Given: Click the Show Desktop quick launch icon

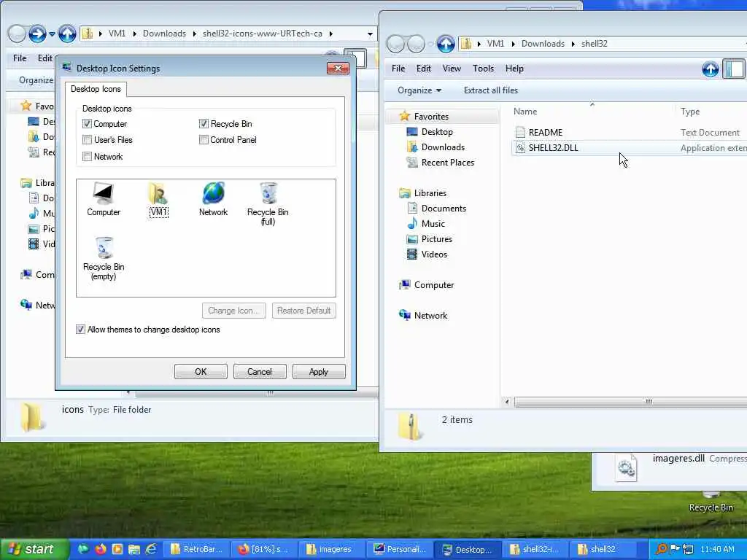Looking at the screenshot, I should pos(83,549).
